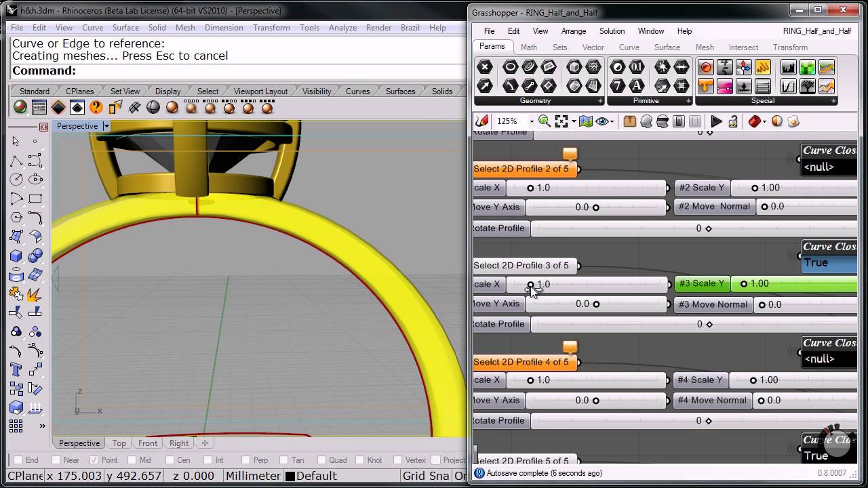Open the Rhino Surface menu
Viewport: 868px width, 488px height.
pyautogui.click(x=125, y=28)
